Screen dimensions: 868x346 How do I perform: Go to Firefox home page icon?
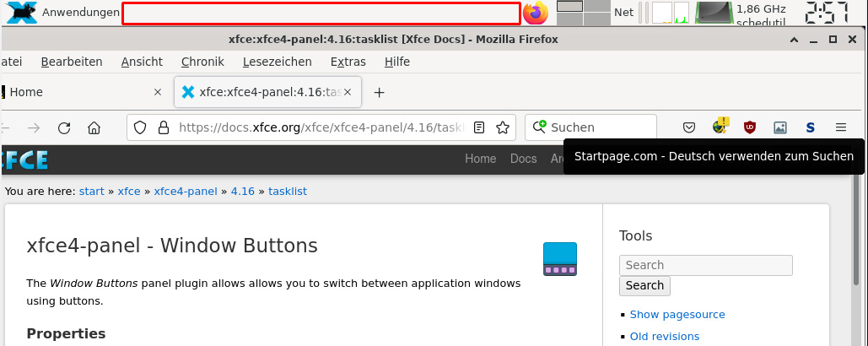(94, 128)
